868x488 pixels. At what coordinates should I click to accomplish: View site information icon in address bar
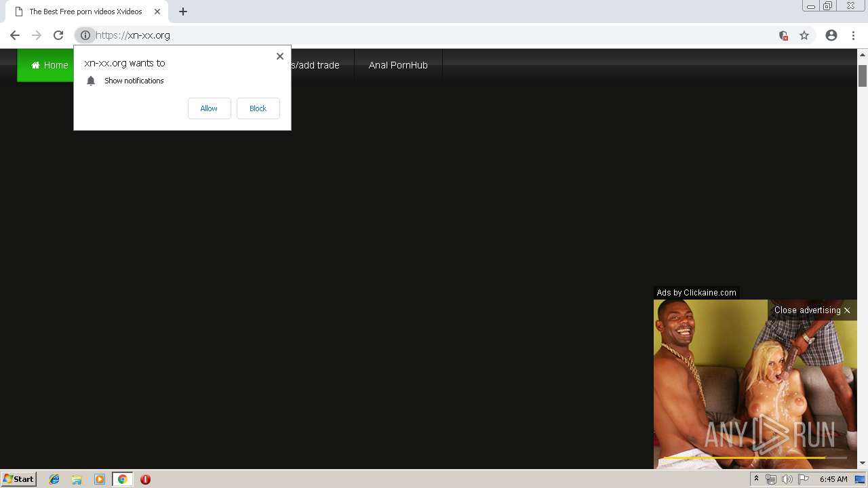(x=85, y=35)
